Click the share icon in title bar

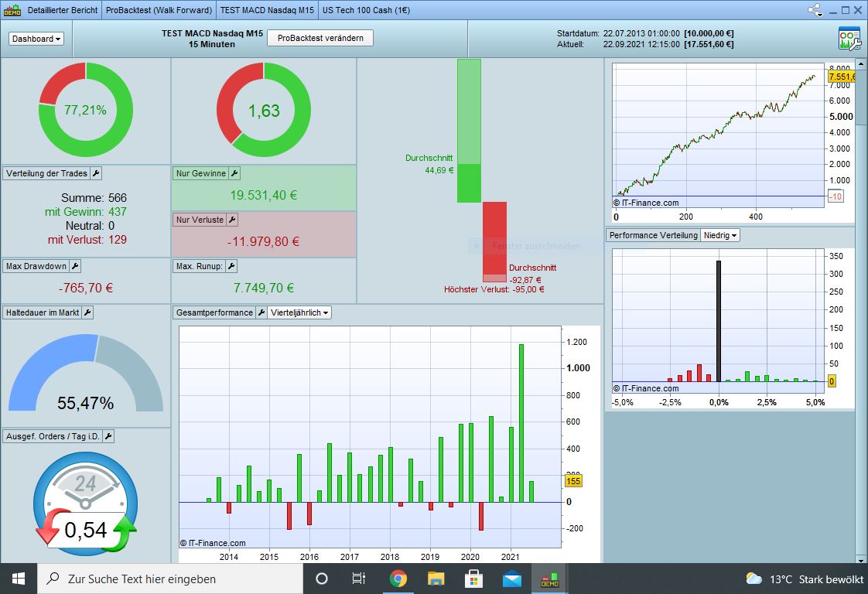pos(815,10)
